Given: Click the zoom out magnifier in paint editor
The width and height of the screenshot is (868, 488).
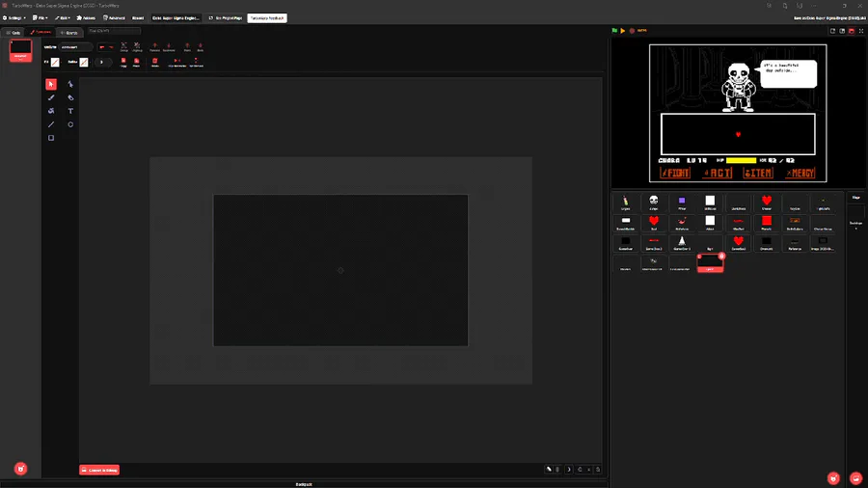Looking at the screenshot, I should [x=580, y=469].
